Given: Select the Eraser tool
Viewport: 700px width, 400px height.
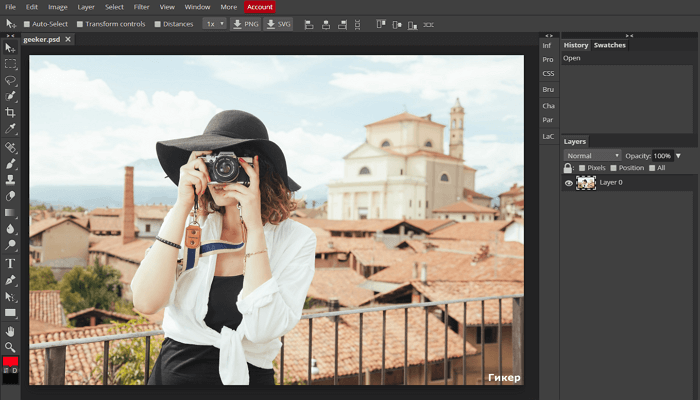Looking at the screenshot, I should point(11,196).
